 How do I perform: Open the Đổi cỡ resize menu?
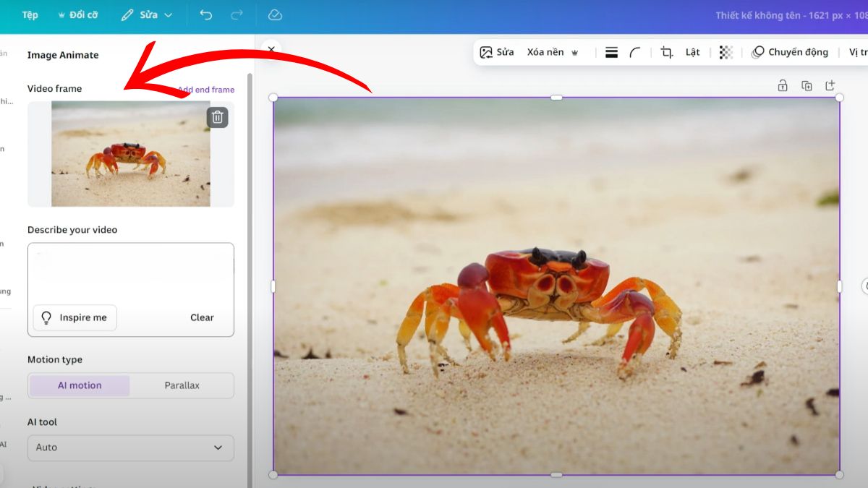(x=77, y=15)
